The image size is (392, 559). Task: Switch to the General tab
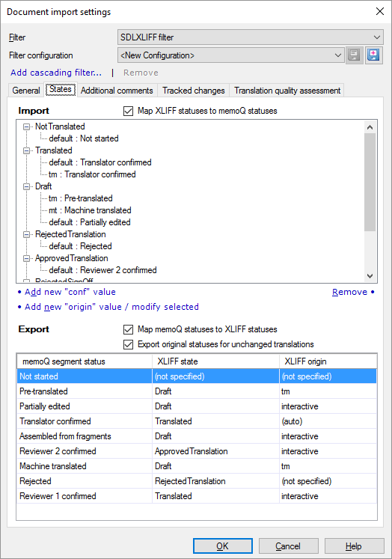[26, 91]
